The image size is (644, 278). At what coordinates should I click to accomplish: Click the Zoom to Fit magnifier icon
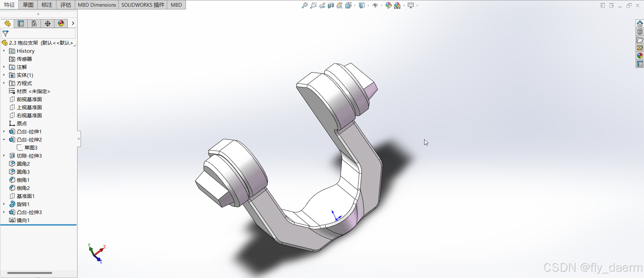(x=305, y=5)
